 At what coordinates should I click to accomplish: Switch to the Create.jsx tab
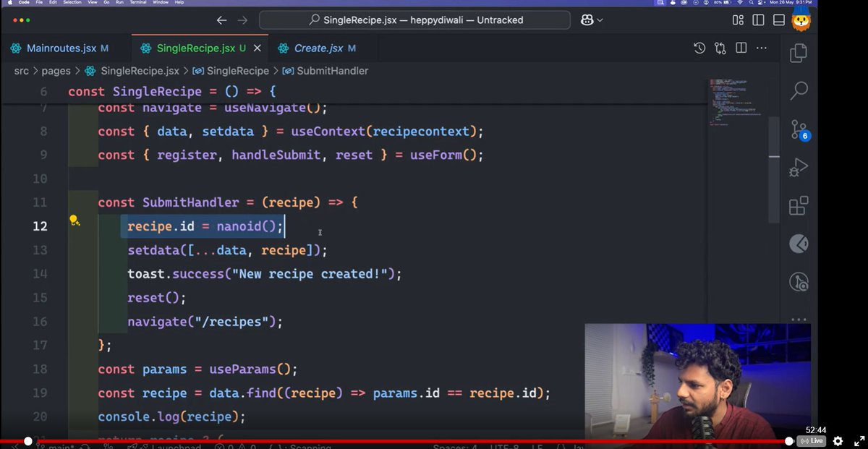(x=320, y=48)
